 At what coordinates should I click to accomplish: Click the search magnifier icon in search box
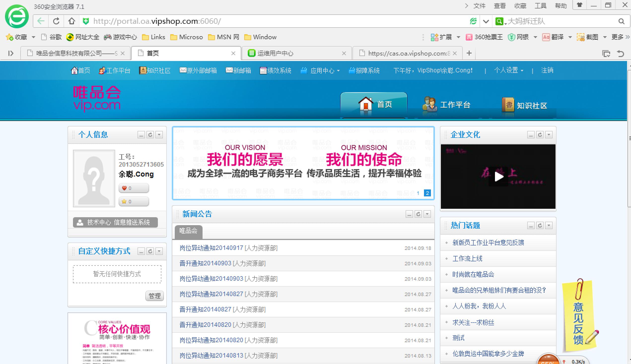[x=622, y=21]
